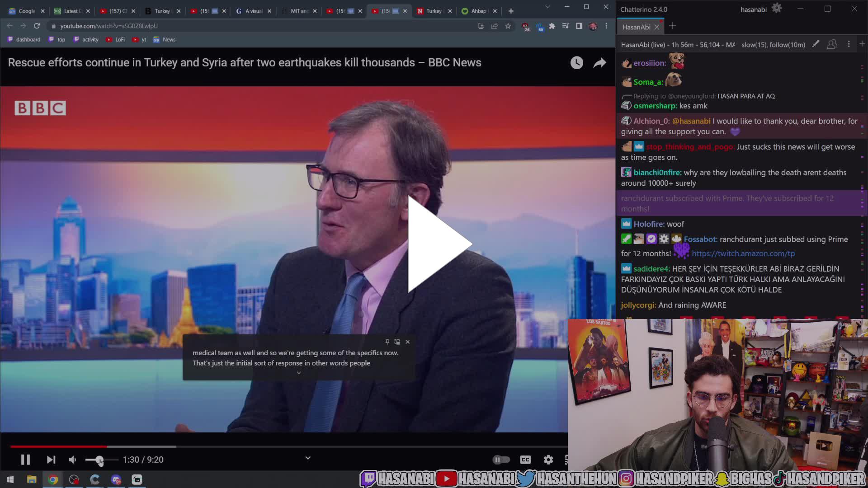Viewport: 868px width, 488px height.
Task: Close the live transcript caption box
Action: (408, 342)
